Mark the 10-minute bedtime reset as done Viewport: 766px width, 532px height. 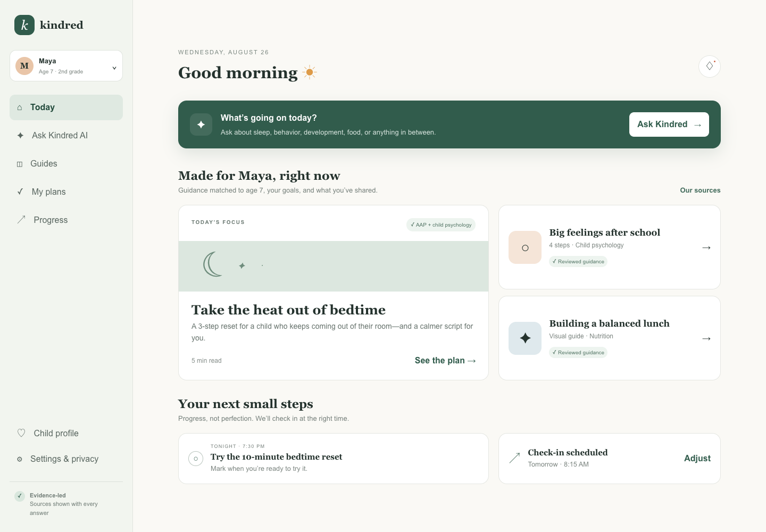click(x=196, y=459)
